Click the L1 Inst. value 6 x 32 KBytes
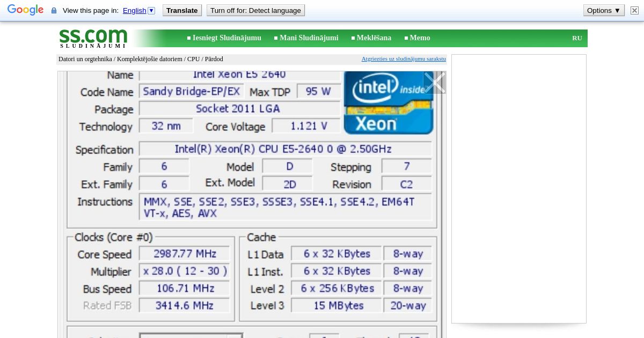This screenshot has width=644, height=338. pyautogui.click(x=336, y=271)
